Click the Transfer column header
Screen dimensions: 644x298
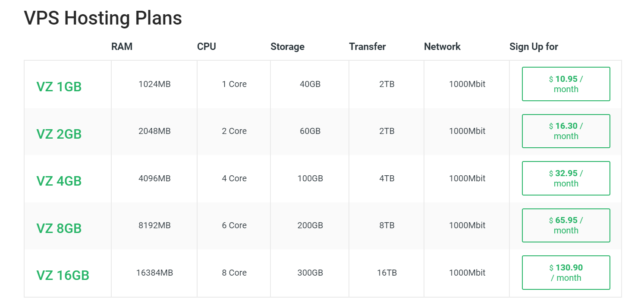click(x=367, y=47)
